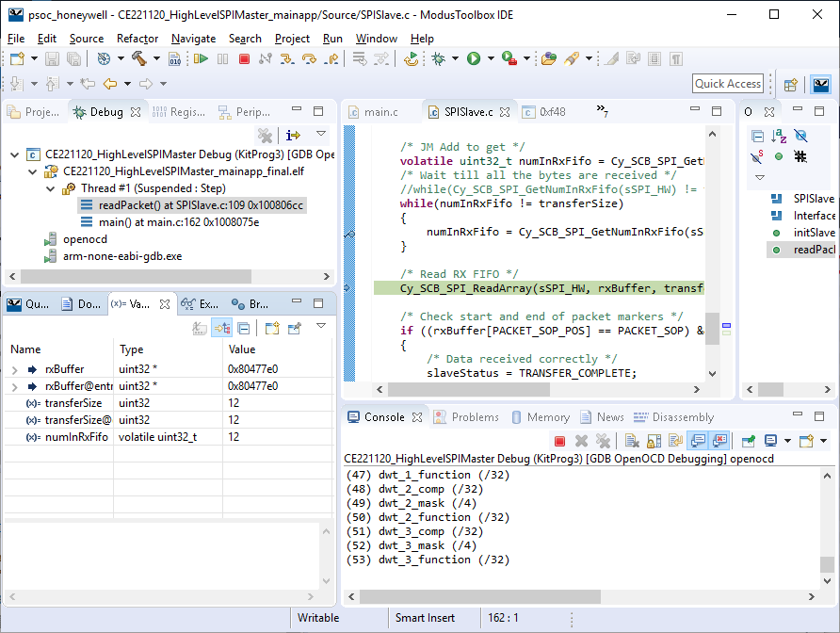The image size is (840, 633).
Task: Click the Quick Access search field
Action: (728, 84)
